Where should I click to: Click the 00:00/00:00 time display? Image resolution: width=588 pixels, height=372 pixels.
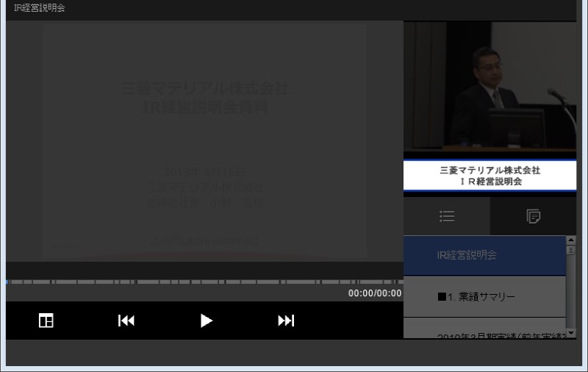point(375,293)
